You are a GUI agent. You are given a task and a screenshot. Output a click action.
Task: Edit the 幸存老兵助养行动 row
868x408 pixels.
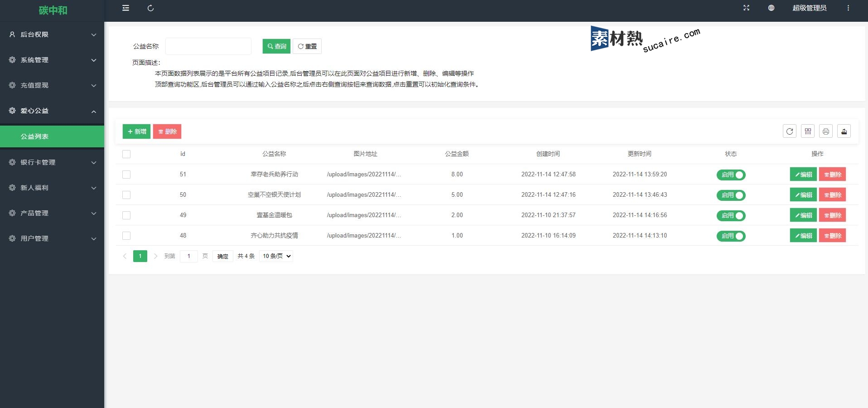[803, 175]
